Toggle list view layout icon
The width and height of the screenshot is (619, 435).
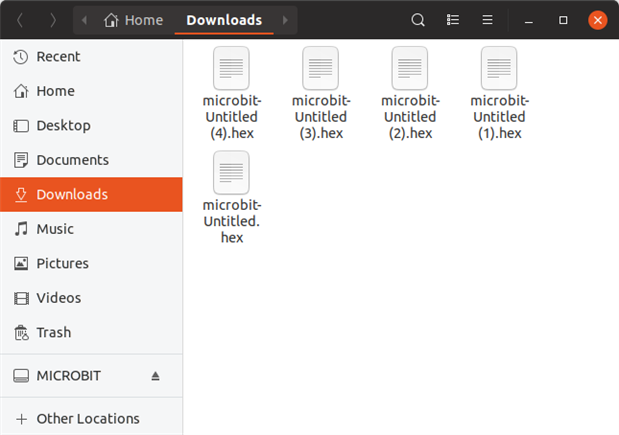pos(453,20)
